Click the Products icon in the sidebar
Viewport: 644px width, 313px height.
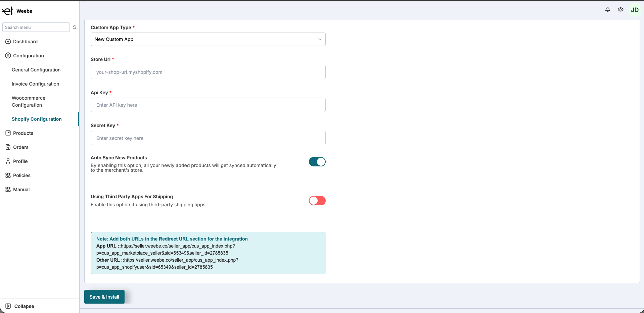(x=8, y=133)
